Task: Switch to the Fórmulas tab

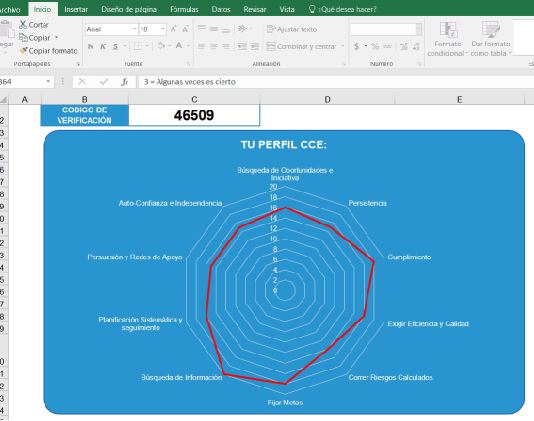Action: pos(184,9)
